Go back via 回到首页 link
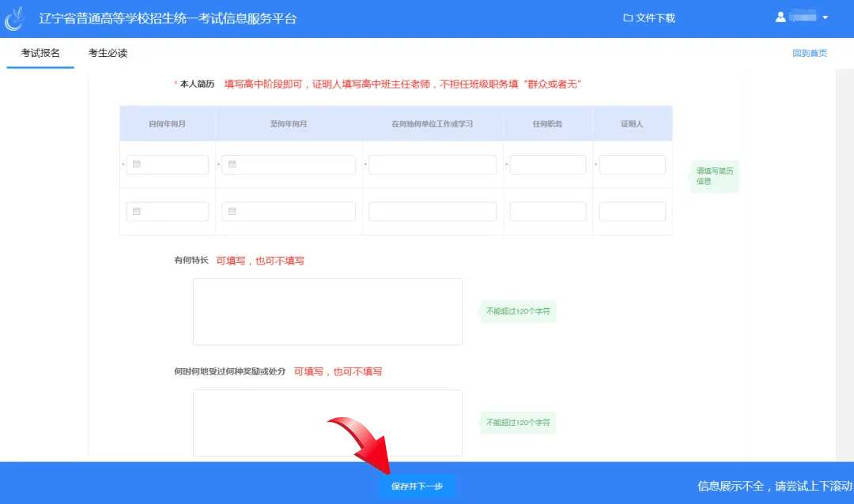The height and width of the screenshot is (504, 854). pos(810,54)
